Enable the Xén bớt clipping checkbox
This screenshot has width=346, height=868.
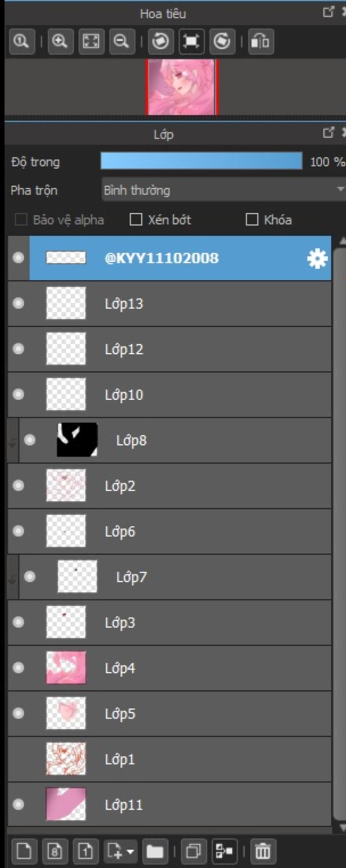click(136, 219)
